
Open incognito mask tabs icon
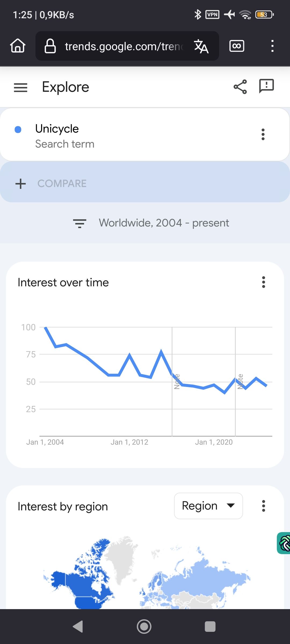point(237,46)
